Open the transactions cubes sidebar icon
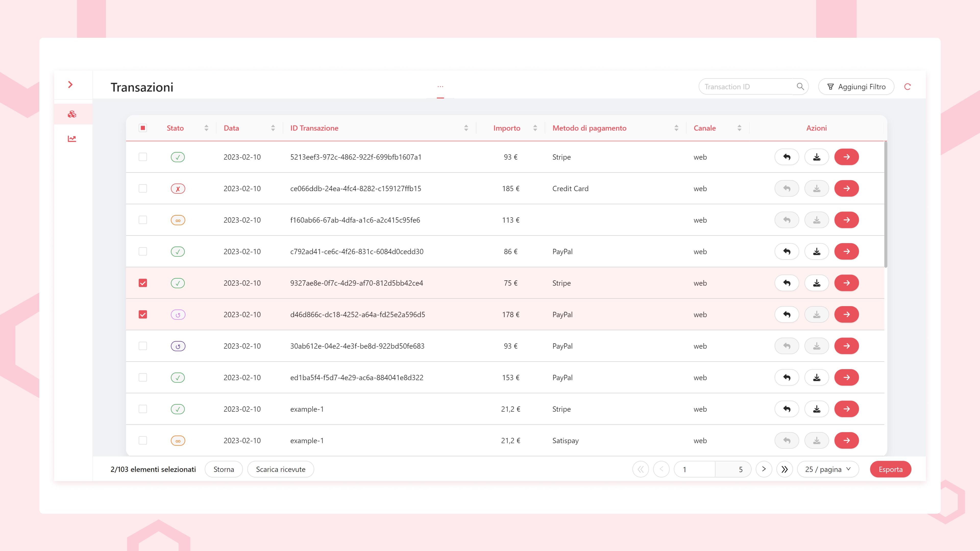This screenshot has width=980, height=551. 72,114
